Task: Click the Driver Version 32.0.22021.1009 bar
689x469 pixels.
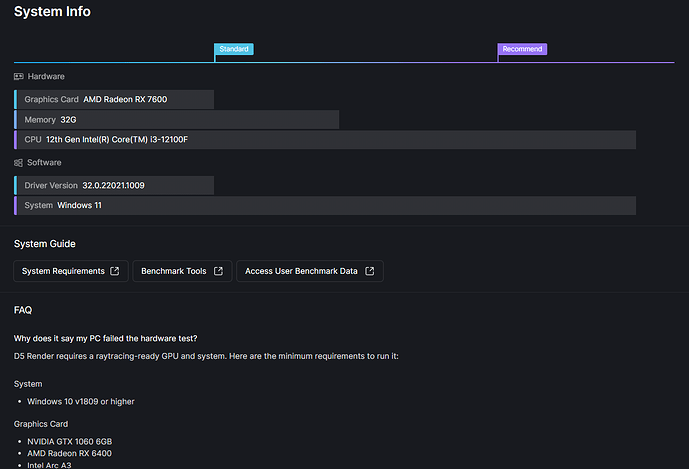Action: pyautogui.click(x=114, y=186)
